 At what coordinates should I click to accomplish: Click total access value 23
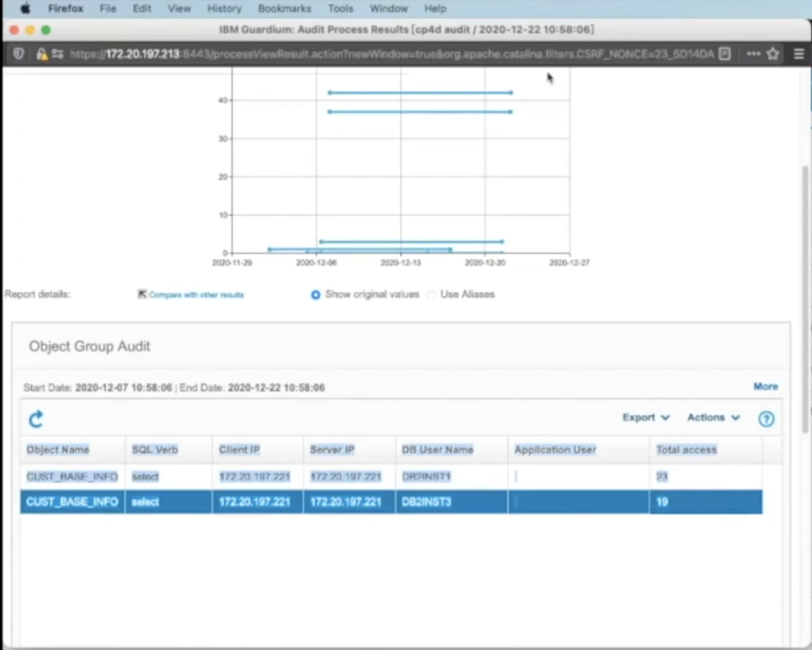662,477
